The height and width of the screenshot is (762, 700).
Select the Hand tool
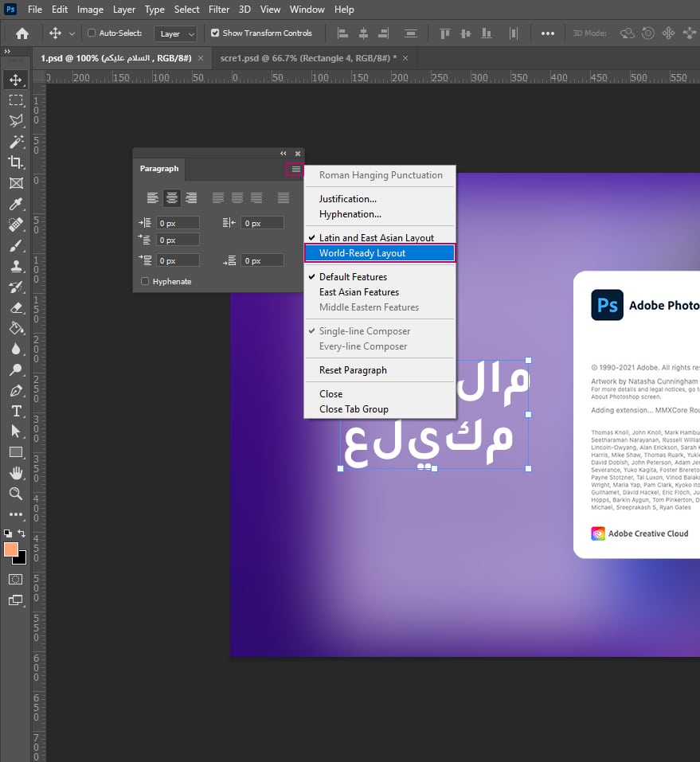(x=16, y=473)
